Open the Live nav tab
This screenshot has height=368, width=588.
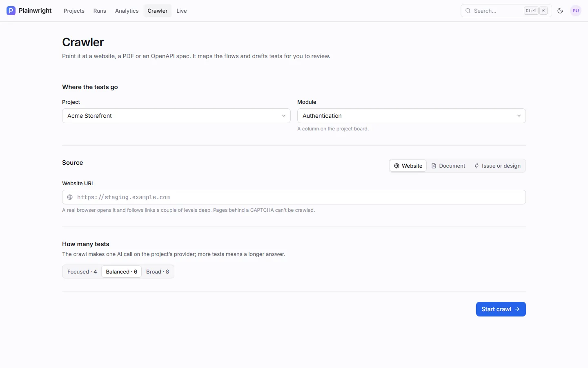[x=182, y=11]
